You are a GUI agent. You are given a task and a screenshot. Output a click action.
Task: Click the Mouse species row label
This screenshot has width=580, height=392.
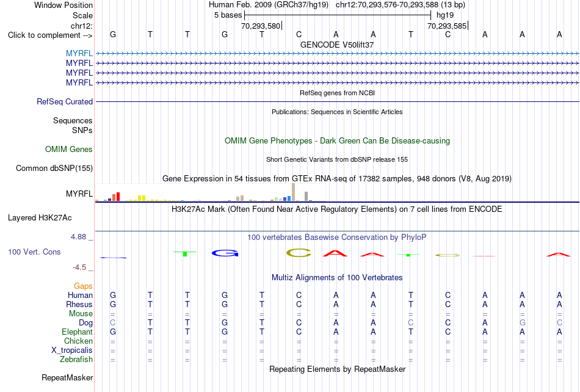81,314
